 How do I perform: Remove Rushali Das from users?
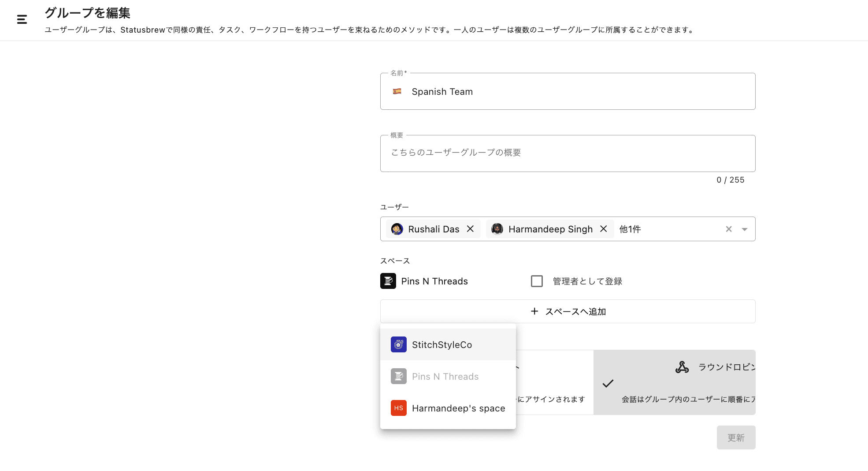point(470,229)
